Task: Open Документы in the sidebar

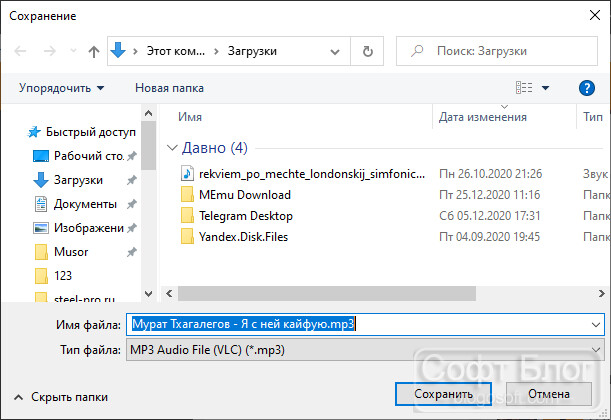Action: click(84, 204)
